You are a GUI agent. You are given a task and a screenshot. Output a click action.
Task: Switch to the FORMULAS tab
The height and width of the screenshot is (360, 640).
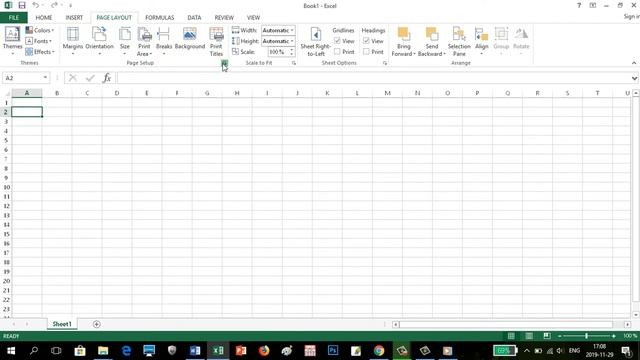(160, 18)
